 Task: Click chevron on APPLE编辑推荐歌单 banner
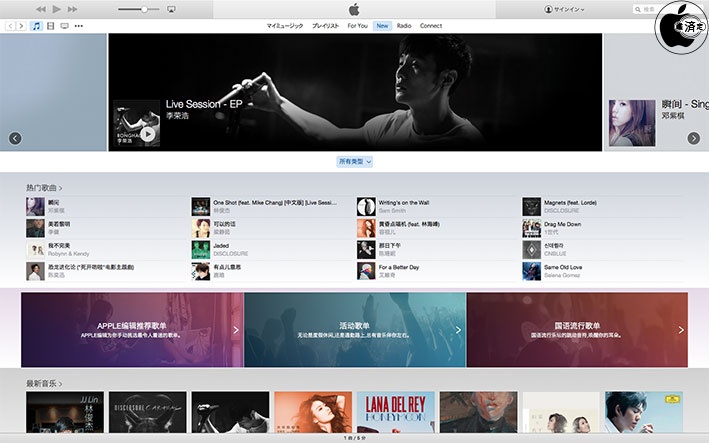coord(236,330)
